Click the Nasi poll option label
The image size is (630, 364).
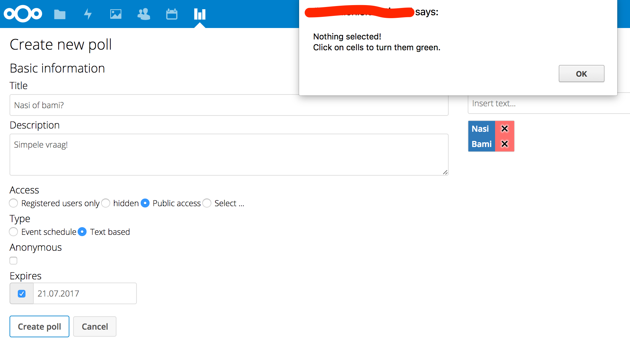tap(482, 129)
